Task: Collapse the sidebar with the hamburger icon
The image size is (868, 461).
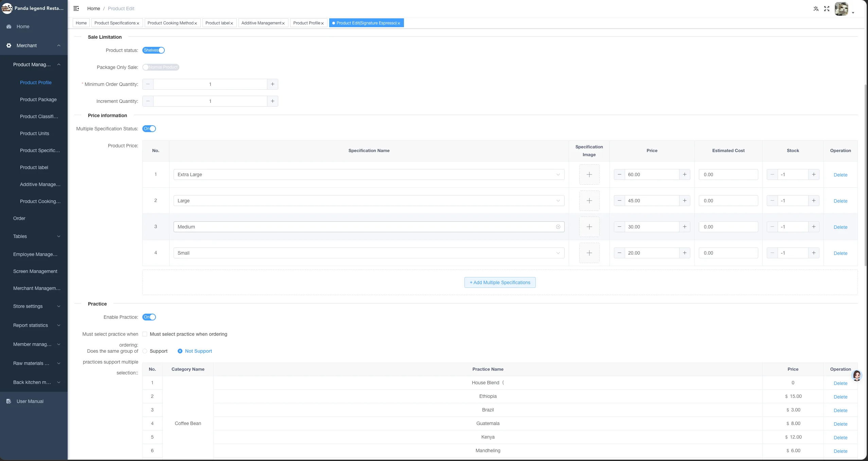Action: [x=76, y=8]
